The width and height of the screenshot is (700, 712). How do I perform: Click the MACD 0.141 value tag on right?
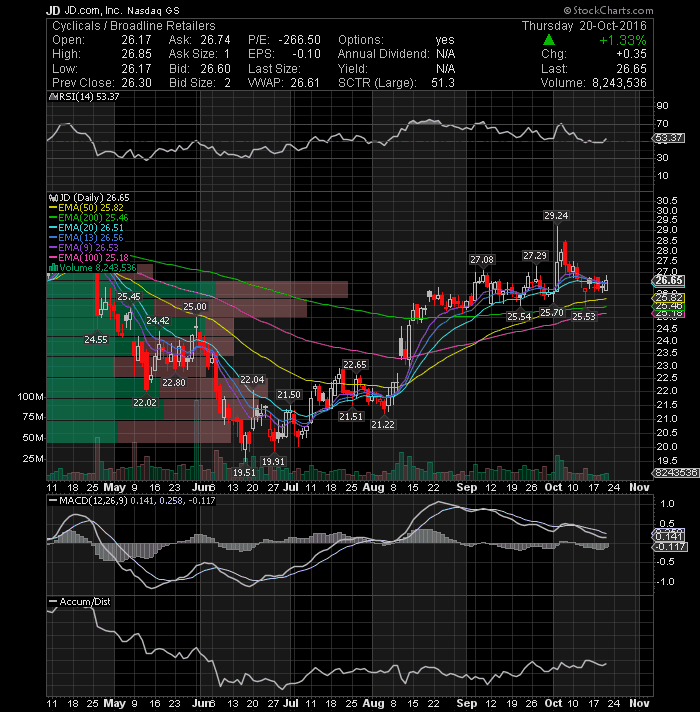click(669, 537)
